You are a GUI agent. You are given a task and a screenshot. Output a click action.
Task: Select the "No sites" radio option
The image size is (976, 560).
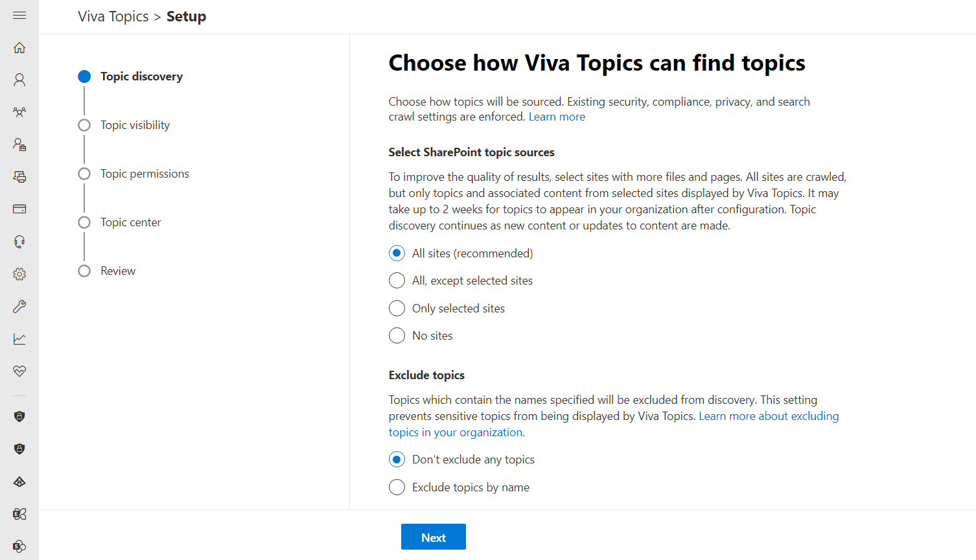(397, 336)
